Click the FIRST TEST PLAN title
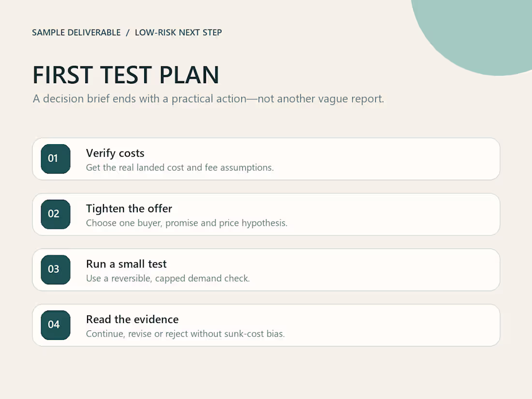The height and width of the screenshot is (399, 532). (x=126, y=74)
